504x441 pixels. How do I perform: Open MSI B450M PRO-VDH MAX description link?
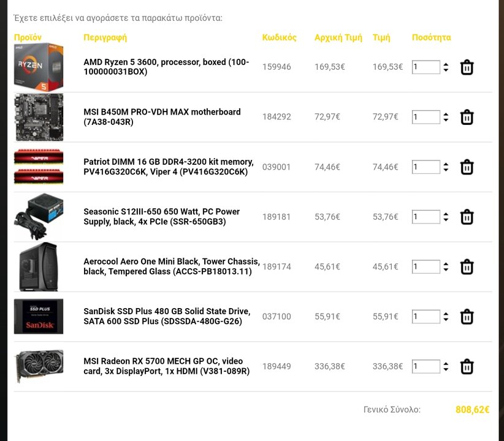pyautogui.click(x=162, y=117)
